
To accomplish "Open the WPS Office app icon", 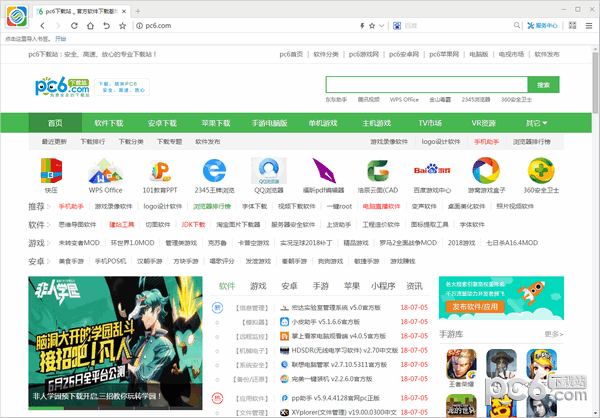I will tap(105, 170).
